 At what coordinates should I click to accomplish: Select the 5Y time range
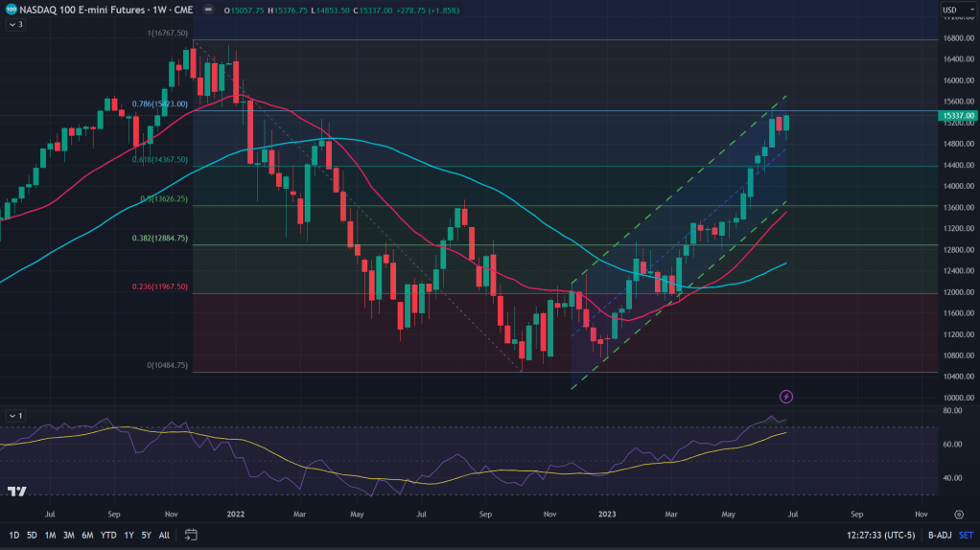pos(146,535)
